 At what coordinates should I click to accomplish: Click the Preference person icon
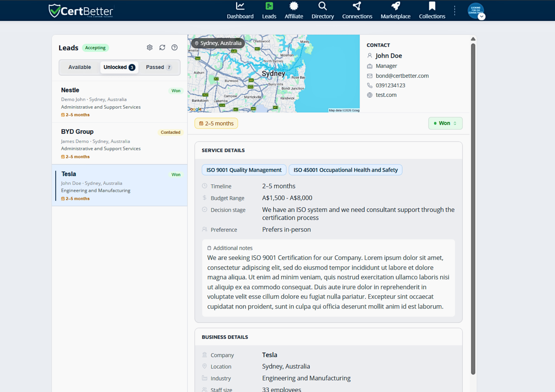[205, 229]
